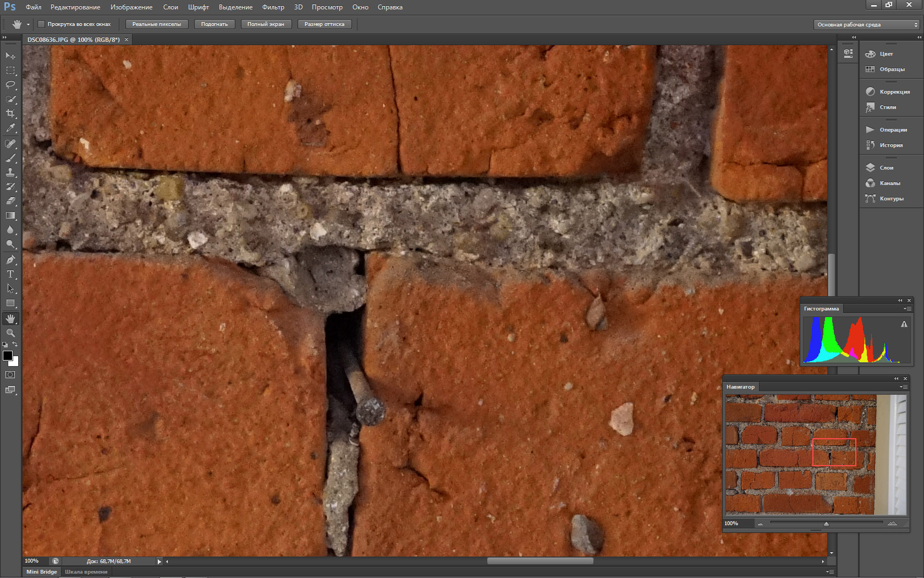
Task: Open the 'Фильтр' menu
Action: coord(273,7)
